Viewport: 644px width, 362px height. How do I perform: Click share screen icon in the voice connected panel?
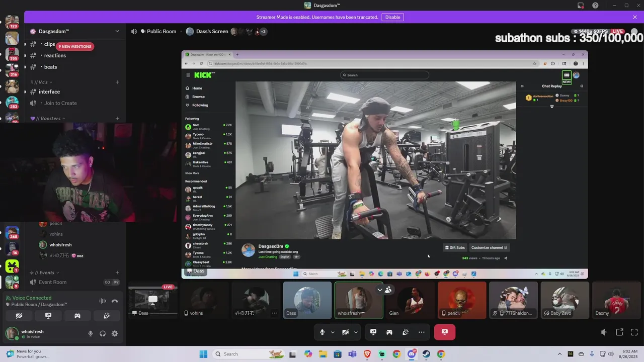click(x=48, y=316)
